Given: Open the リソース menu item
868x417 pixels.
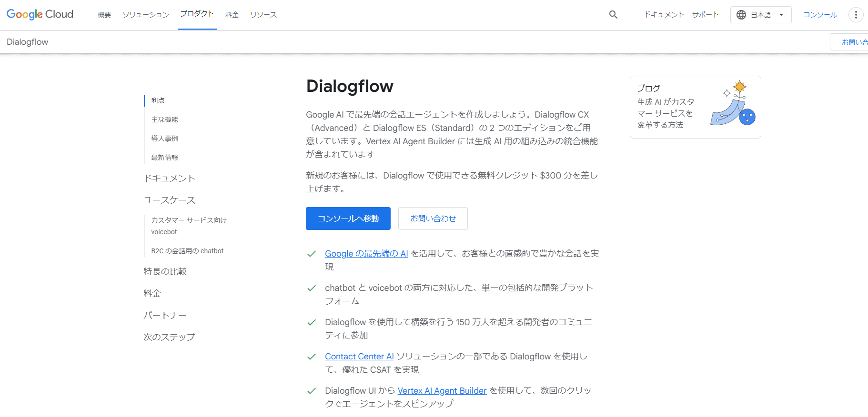Looking at the screenshot, I should (x=263, y=15).
